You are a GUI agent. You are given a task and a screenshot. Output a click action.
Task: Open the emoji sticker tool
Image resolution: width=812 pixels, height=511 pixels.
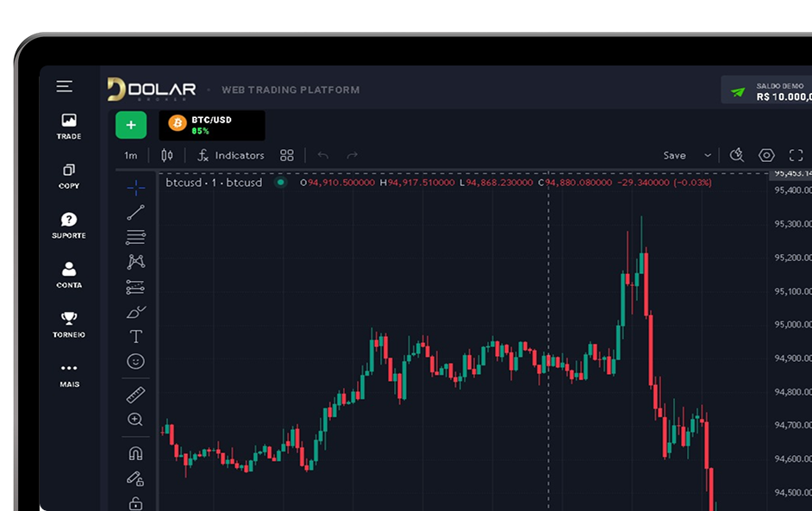pyautogui.click(x=135, y=361)
